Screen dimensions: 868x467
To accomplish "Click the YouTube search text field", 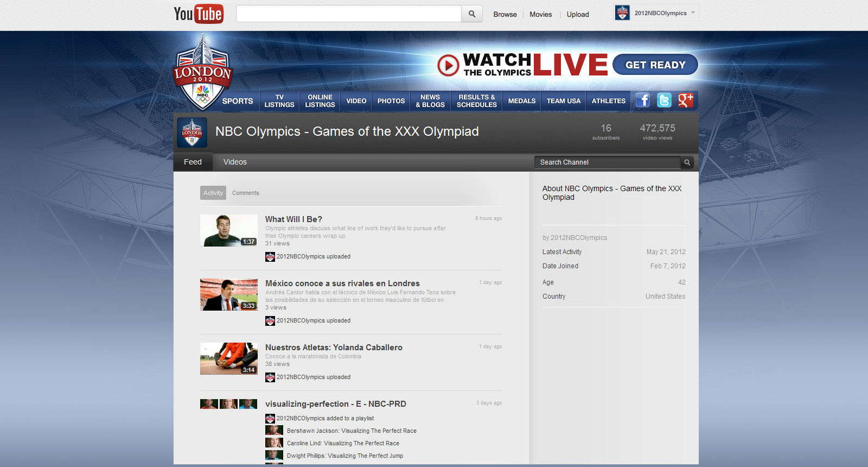I will pos(348,14).
